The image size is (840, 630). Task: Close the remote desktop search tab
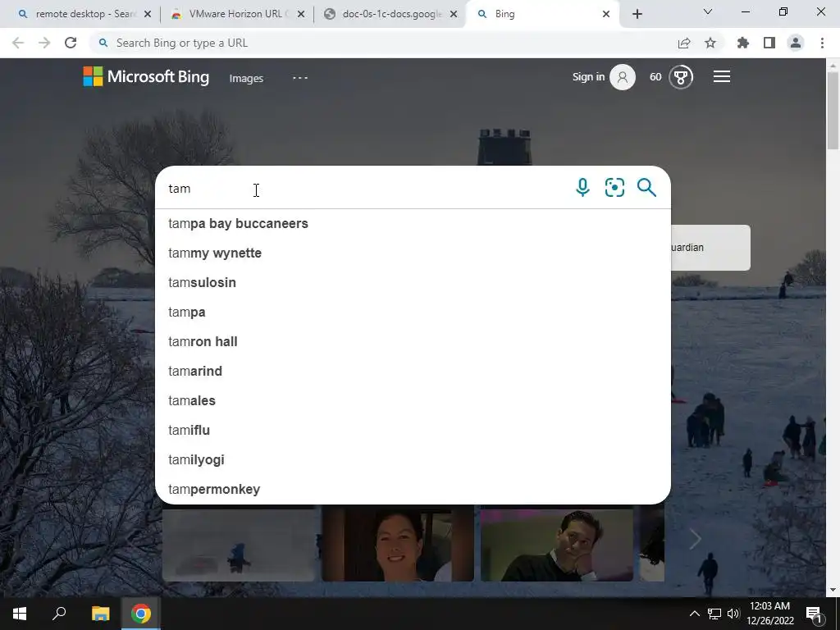pos(148,14)
